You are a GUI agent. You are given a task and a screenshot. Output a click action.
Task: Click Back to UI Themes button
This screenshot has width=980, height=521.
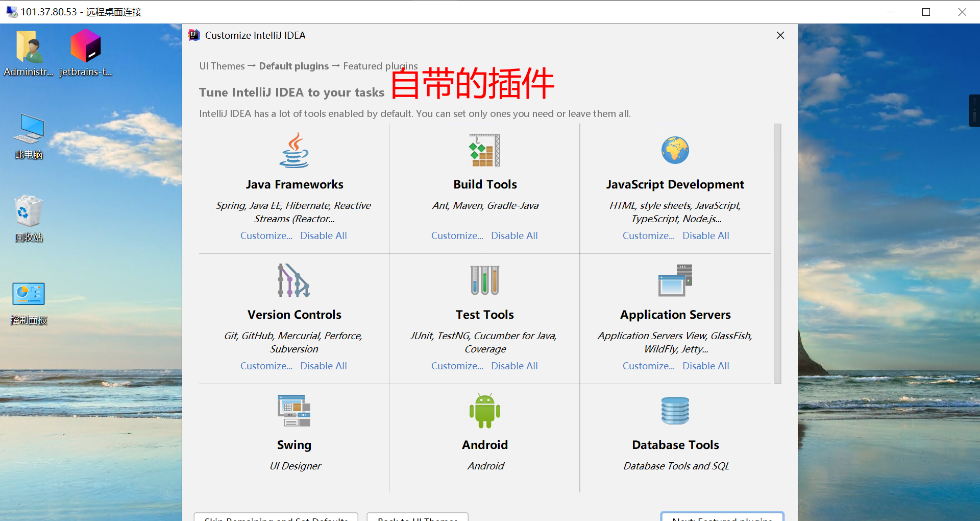418,517
